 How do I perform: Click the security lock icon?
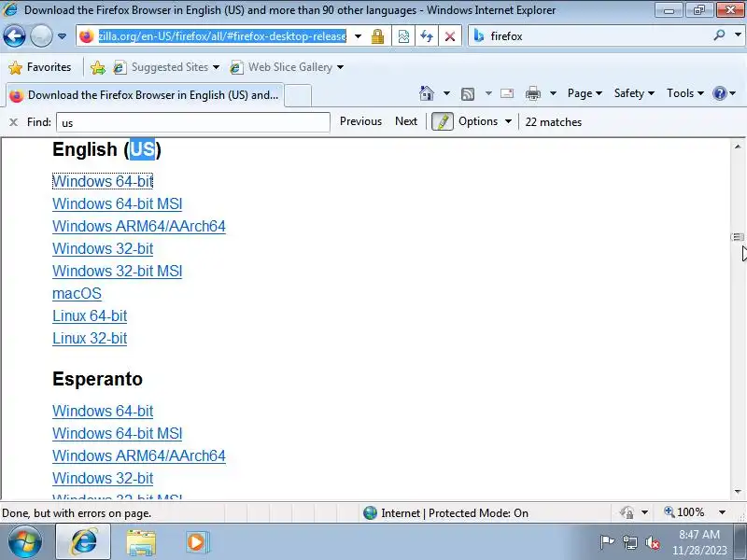click(x=378, y=36)
